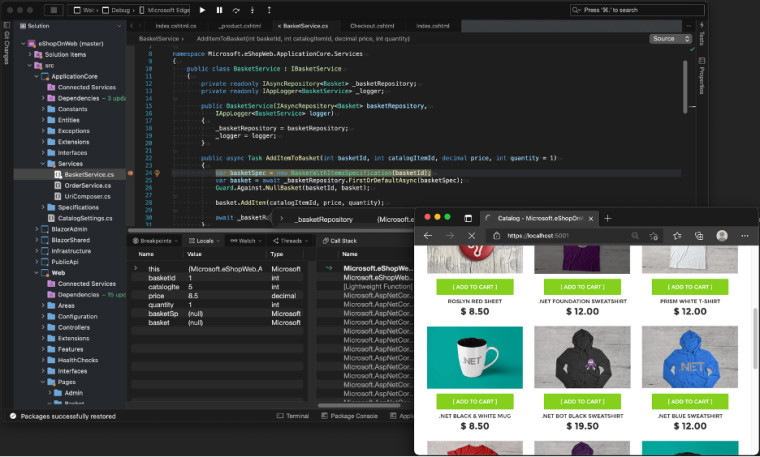
Task: Pause the debug session
Action: click(220, 10)
